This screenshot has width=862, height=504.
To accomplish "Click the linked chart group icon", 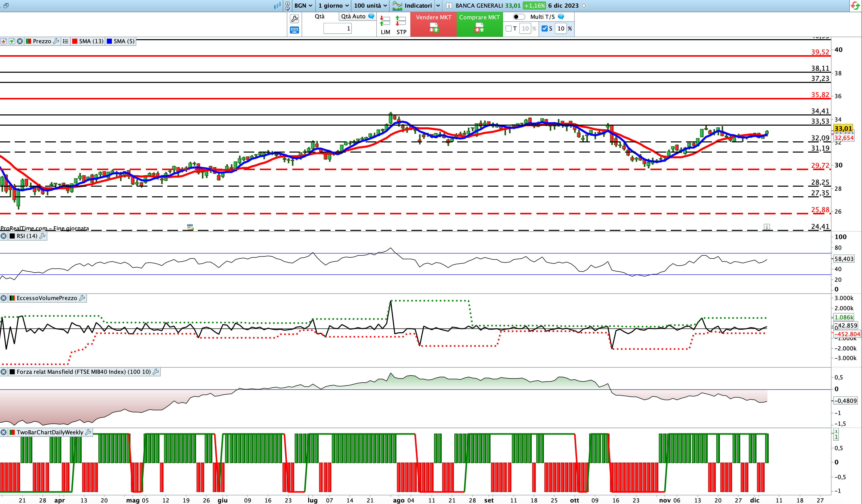I will coord(288,6).
